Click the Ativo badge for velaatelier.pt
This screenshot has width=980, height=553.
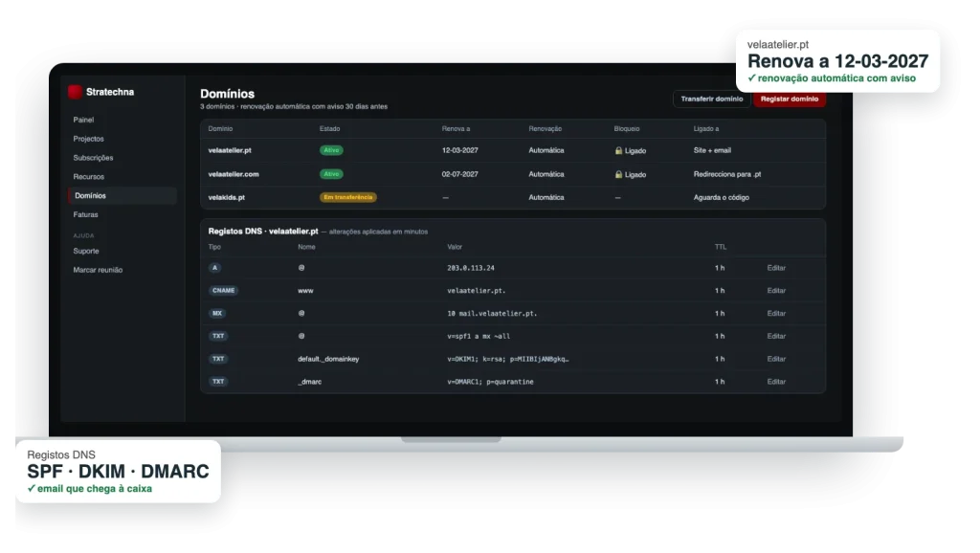point(331,150)
